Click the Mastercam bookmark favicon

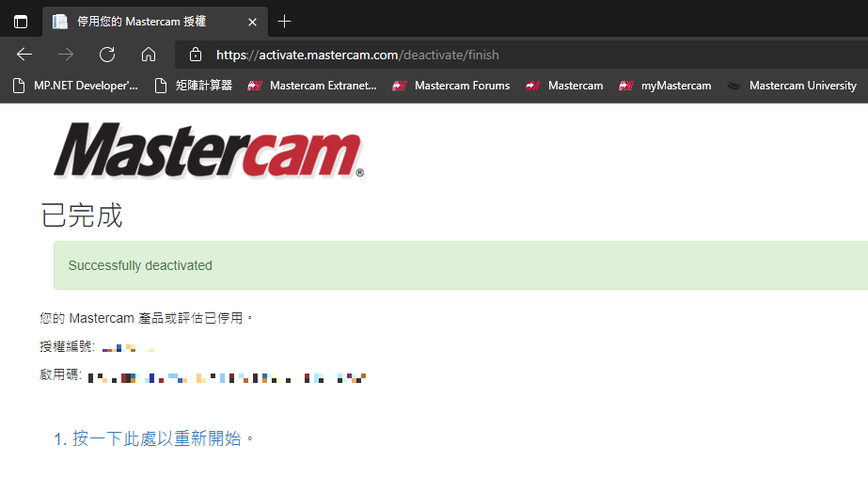pos(532,86)
